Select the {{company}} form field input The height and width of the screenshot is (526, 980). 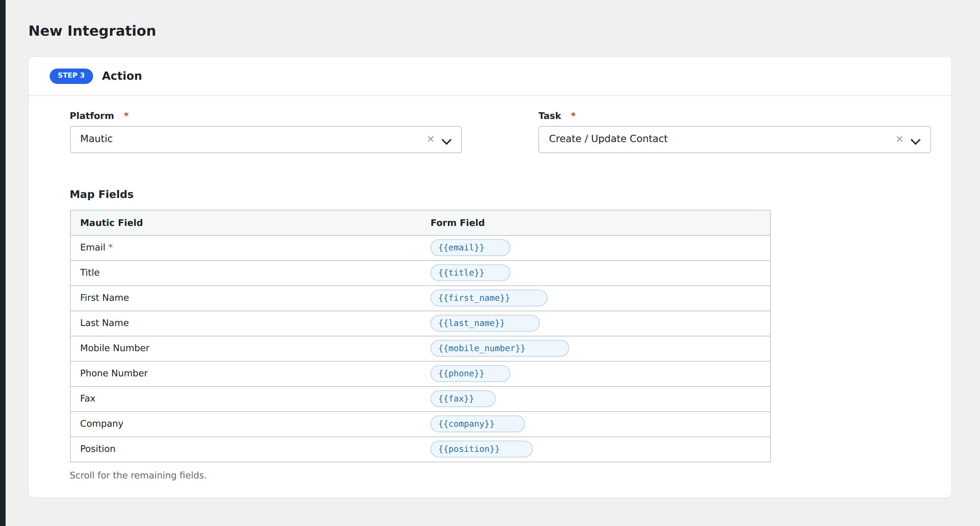477,424
